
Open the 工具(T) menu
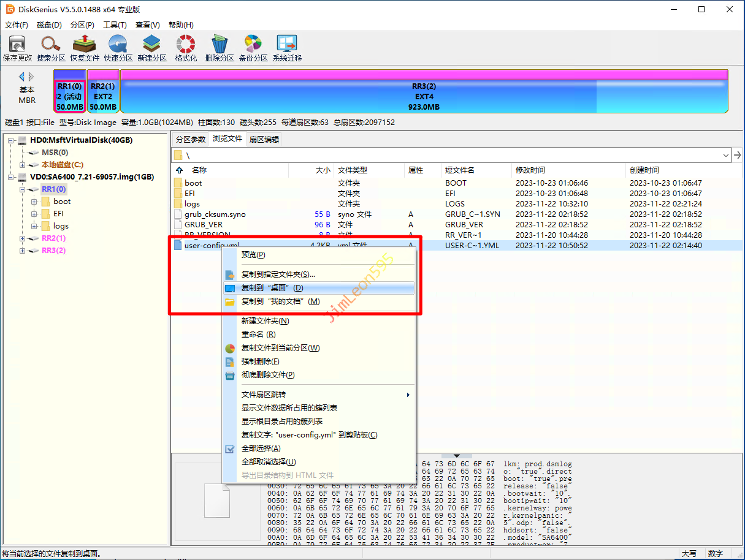(x=114, y=25)
